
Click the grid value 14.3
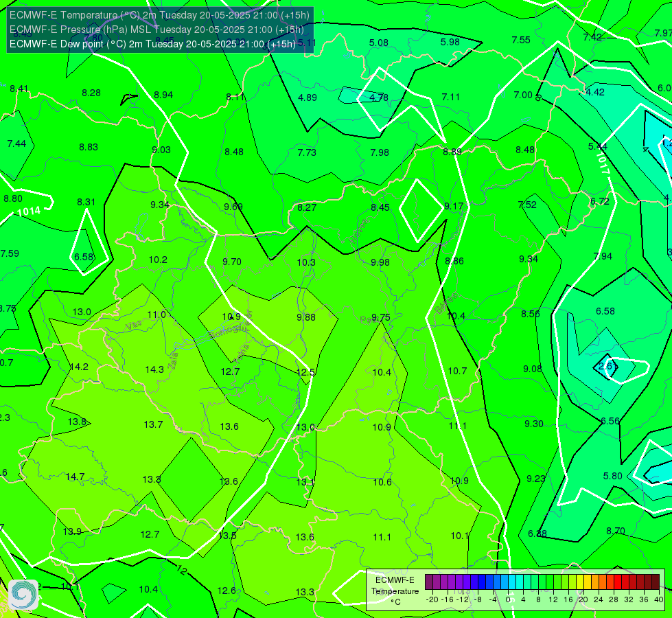154,369
